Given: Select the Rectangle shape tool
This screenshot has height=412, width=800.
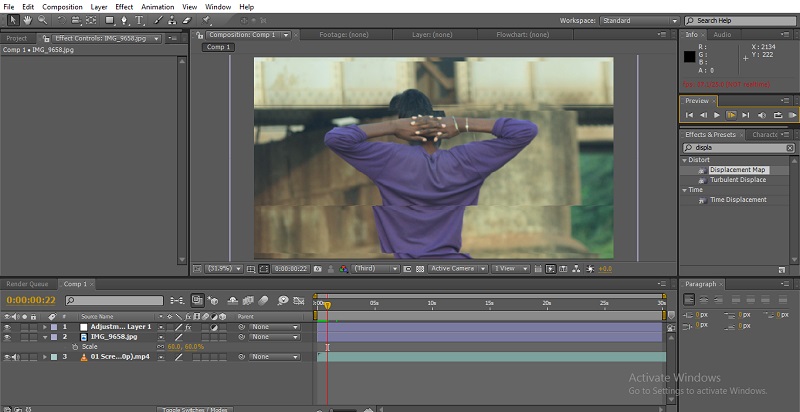Looking at the screenshot, I should click(x=110, y=20).
